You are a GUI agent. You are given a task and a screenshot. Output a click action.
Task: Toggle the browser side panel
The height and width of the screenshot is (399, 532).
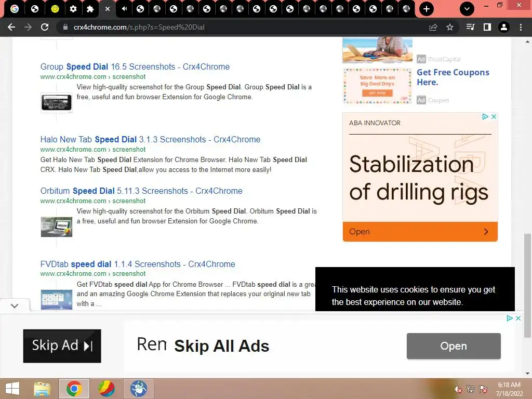pos(487,27)
